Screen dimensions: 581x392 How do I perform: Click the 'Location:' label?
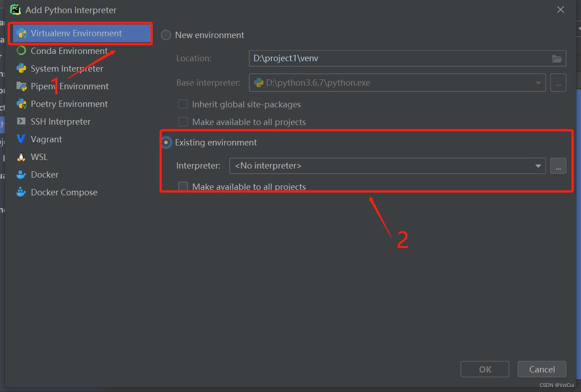194,58
